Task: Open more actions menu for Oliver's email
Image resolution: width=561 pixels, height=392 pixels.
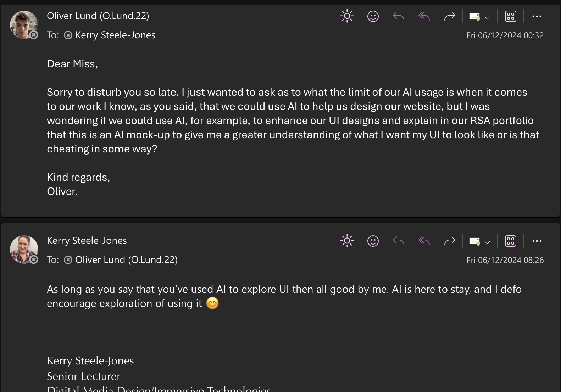Action: point(537,16)
